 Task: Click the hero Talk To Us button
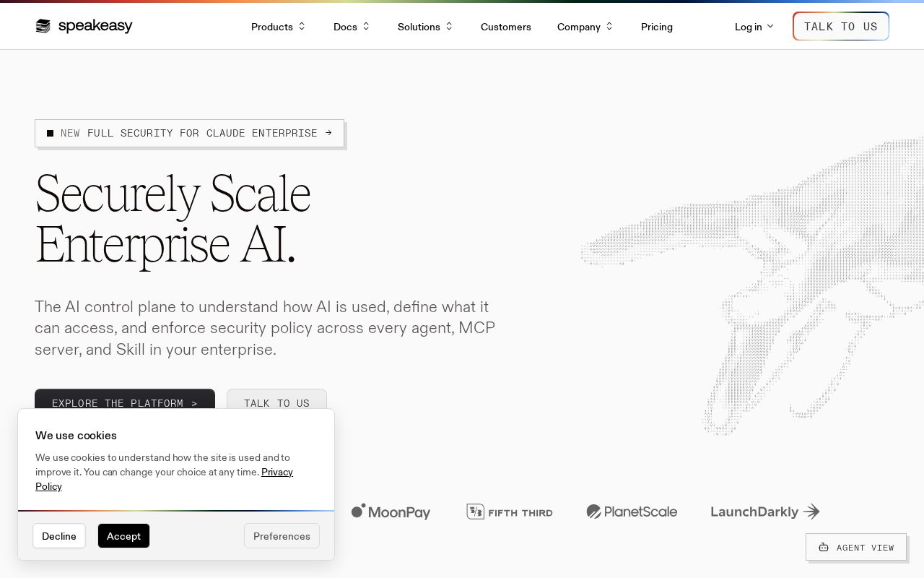point(276,400)
